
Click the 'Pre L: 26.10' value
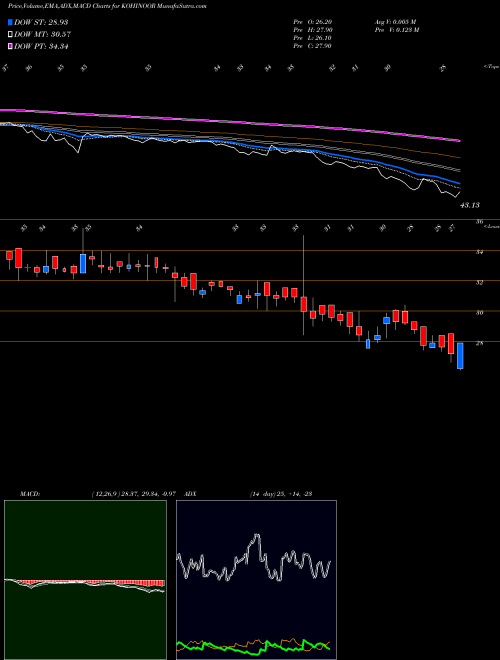[312, 38]
